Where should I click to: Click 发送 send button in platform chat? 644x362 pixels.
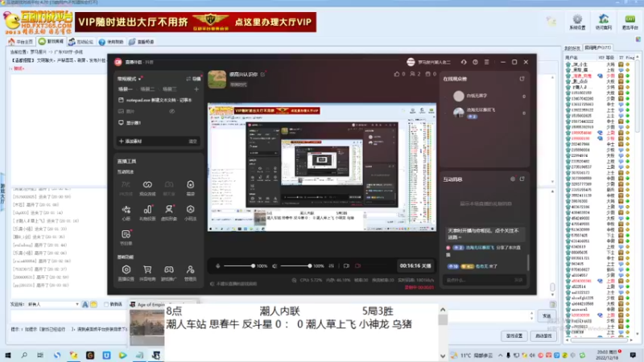pos(547,316)
